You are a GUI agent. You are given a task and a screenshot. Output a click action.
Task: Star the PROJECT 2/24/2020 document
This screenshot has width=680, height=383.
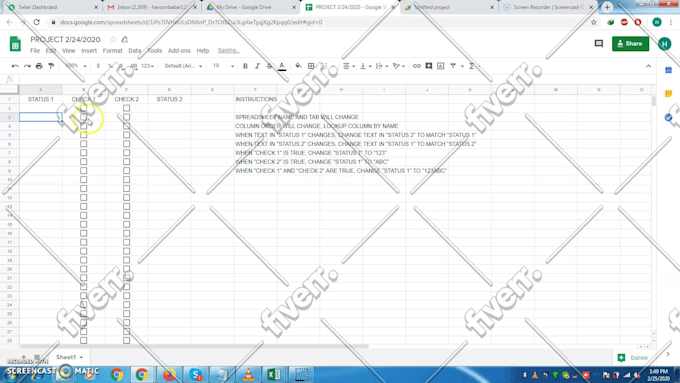tap(113, 39)
